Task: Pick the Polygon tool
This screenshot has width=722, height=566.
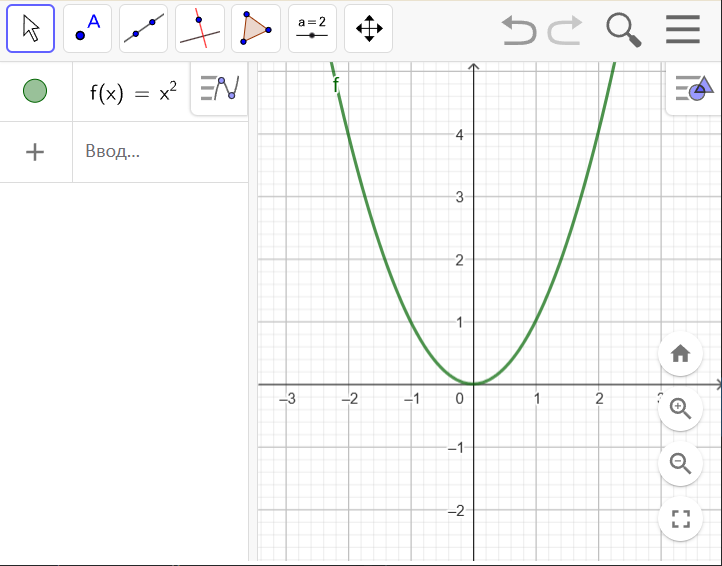Action: click(x=256, y=29)
